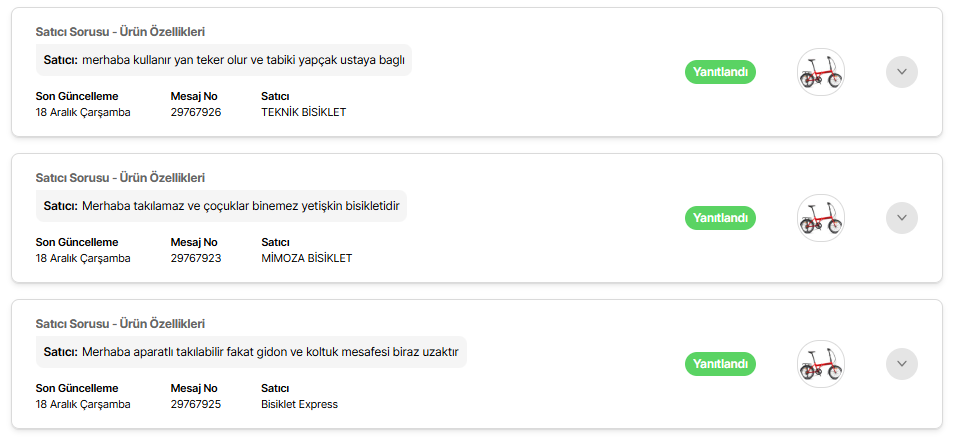The height and width of the screenshot is (441, 960).
Task: Click the 'yan teker olur' seller reply
Action: pyautogui.click(x=224, y=60)
